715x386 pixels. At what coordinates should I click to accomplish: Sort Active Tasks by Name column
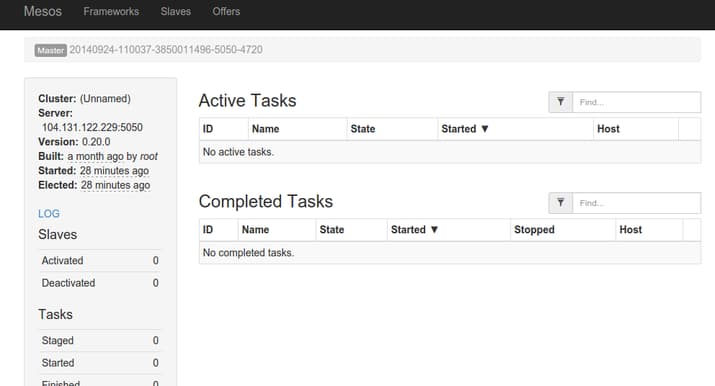coord(265,129)
